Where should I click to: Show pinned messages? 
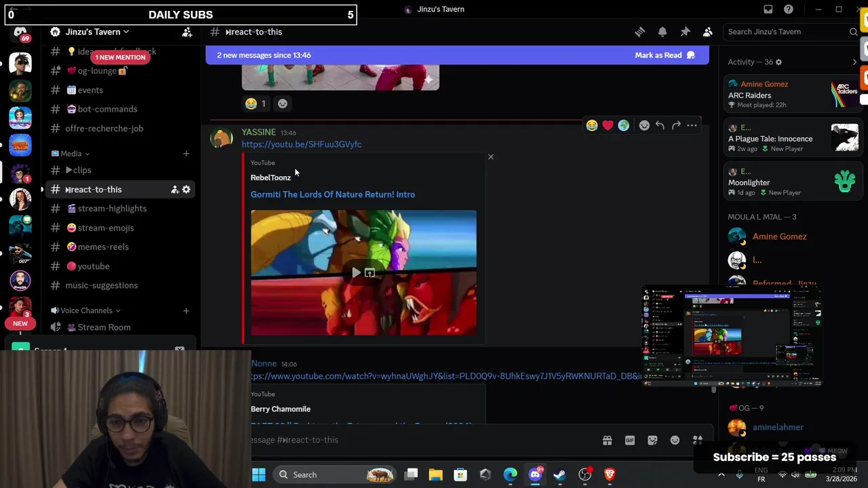click(685, 32)
